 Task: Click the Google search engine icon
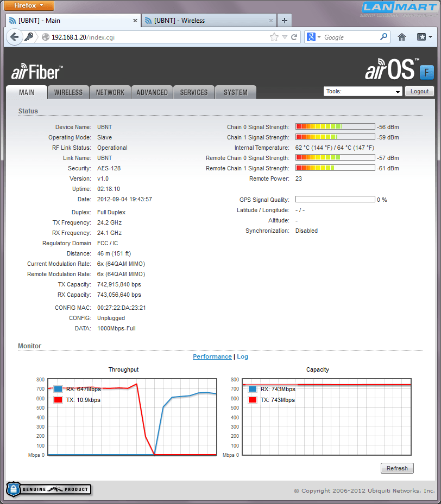[x=311, y=37]
